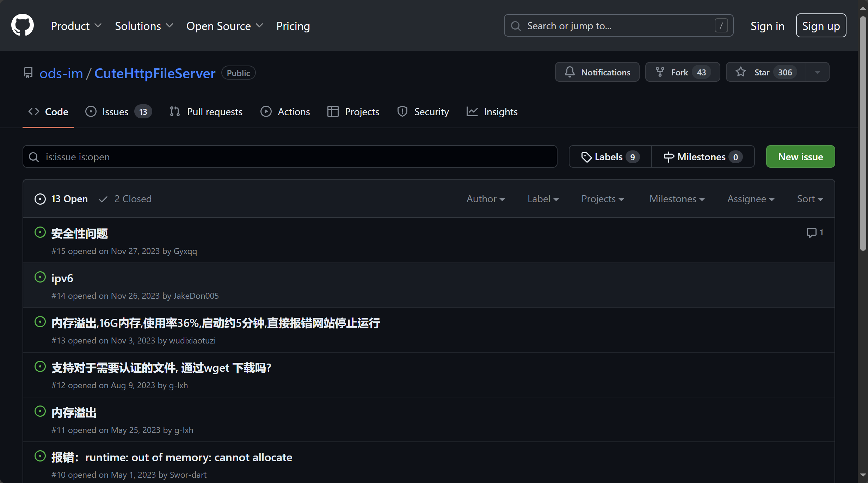Open the Milestones list button
Viewport: 868px width, 483px height.
click(703, 157)
